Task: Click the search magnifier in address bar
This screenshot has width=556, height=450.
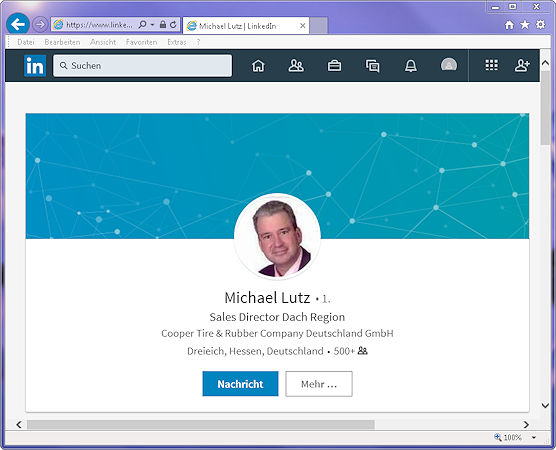Action: point(143,24)
